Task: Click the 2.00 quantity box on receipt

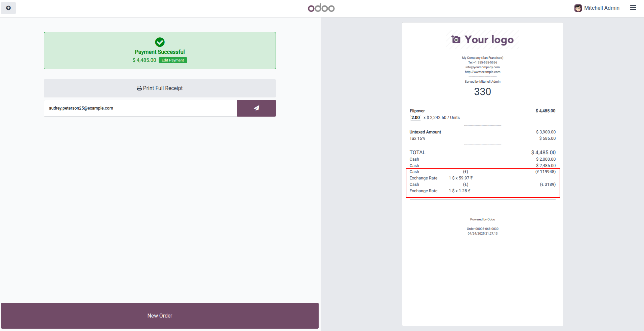Action: tap(415, 118)
